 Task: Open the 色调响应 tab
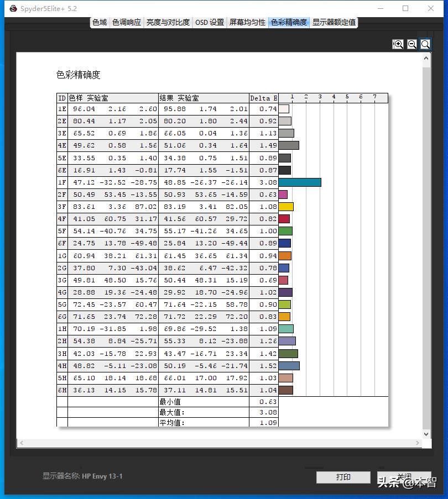pos(127,23)
